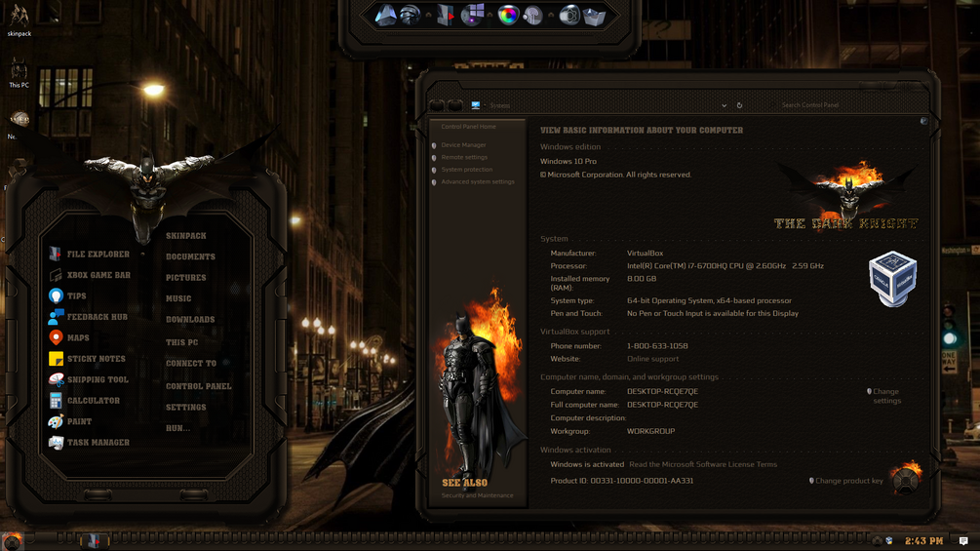Click Online support website link
Screen dimensions: 980x551
click(652, 359)
